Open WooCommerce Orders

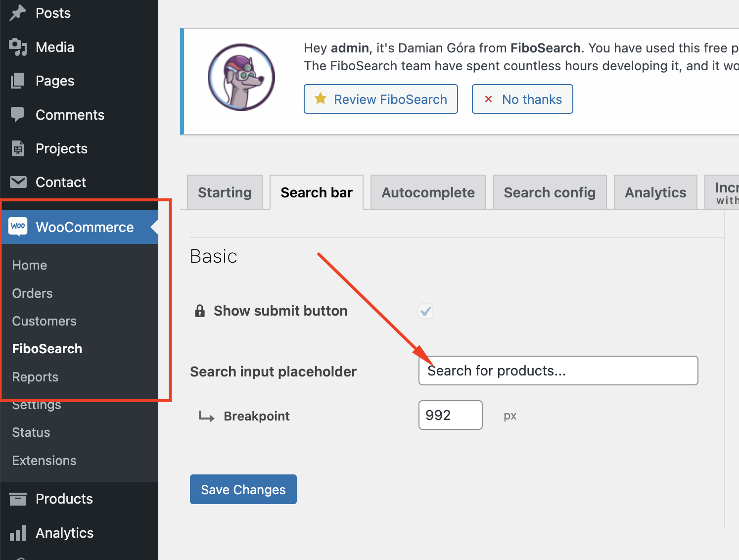coord(32,293)
